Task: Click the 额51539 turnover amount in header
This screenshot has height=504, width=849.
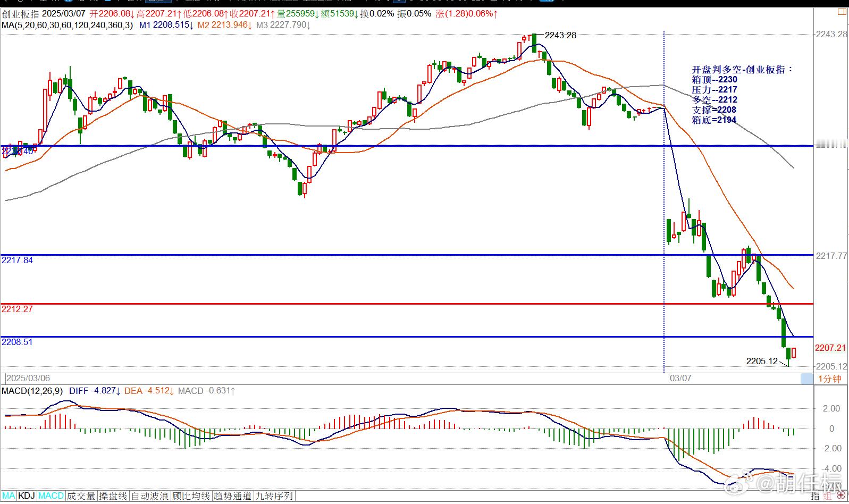Action: click(x=340, y=14)
